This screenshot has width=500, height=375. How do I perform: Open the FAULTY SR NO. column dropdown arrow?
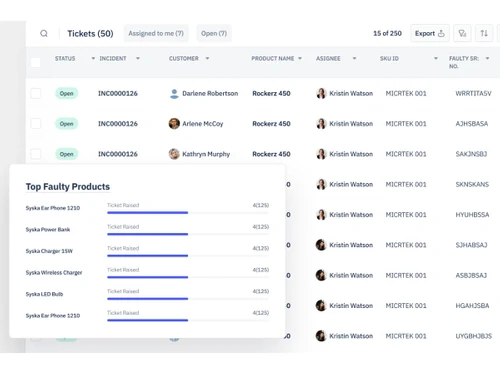pos(487,58)
